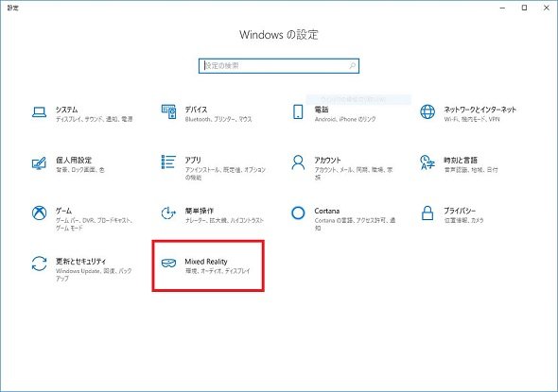Maximize the 設定 window

pyautogui.click(x=524, y=8)
